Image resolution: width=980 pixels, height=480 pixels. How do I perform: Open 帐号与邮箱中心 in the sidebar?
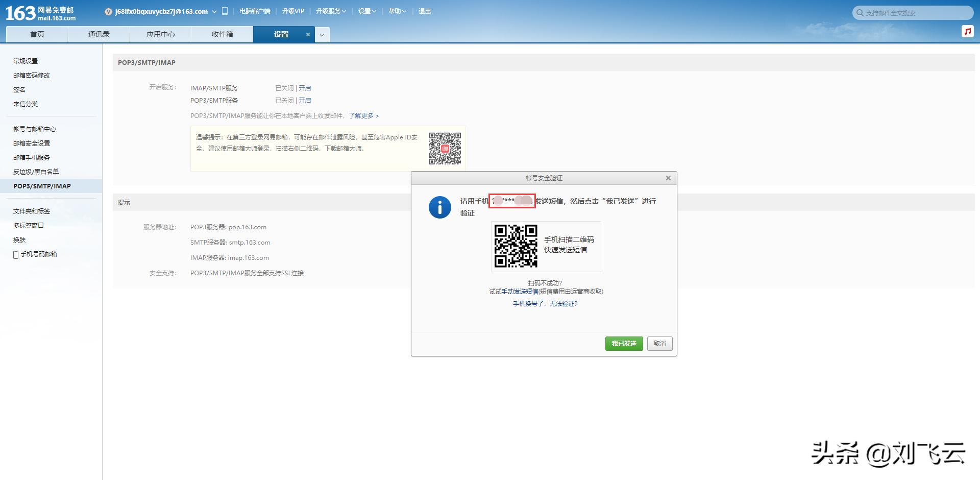[35, 129]
